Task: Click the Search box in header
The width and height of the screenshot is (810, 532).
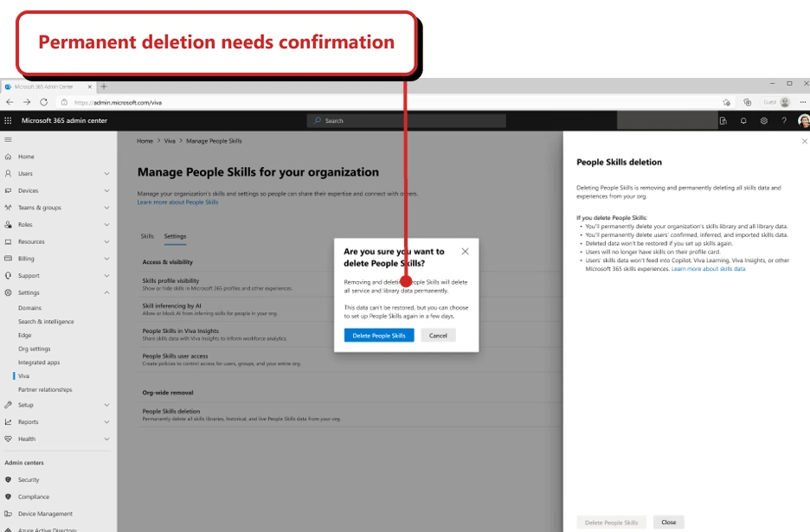Action: [x=407, y=121]
